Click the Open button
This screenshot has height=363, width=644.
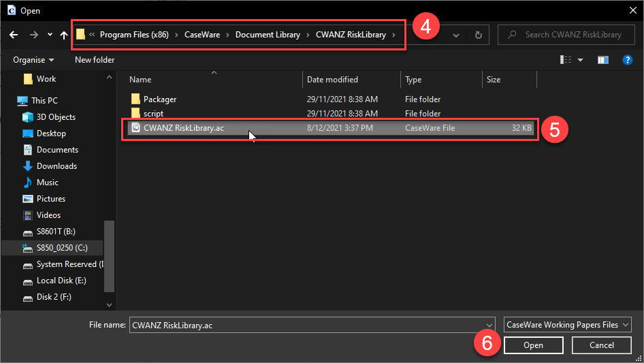(533, 345)
